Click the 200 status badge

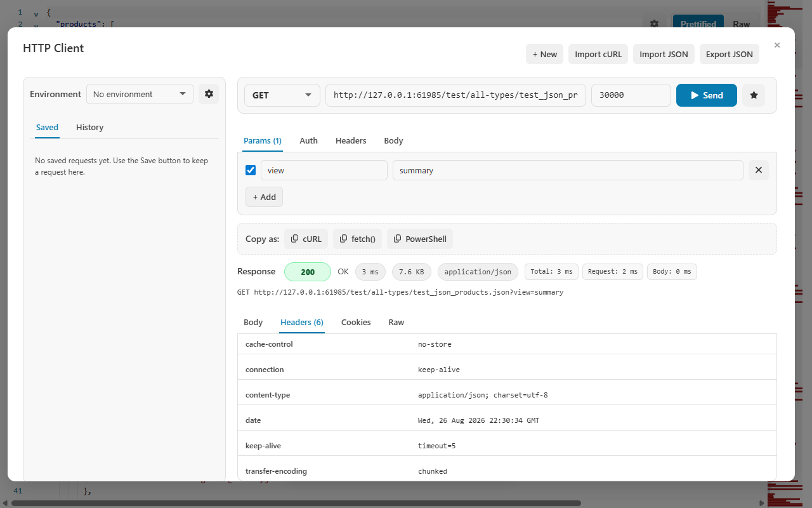(x=308, y=272)
